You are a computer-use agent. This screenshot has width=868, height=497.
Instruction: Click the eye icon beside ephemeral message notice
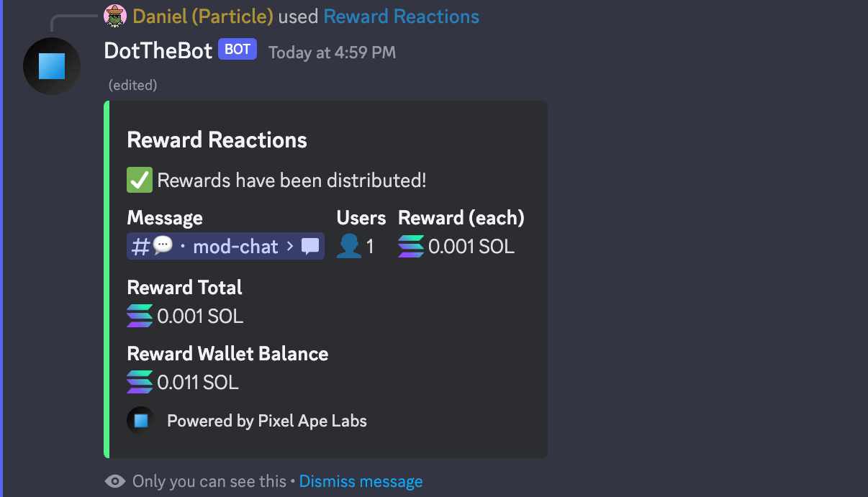(114, 481)
